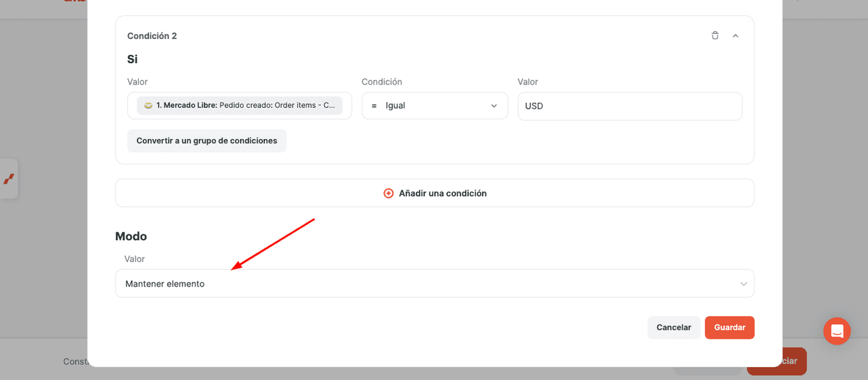Screen dimensions: 868x380
Task: Select the Mercado Libre Pedido creado value chip
Action: 239,106
